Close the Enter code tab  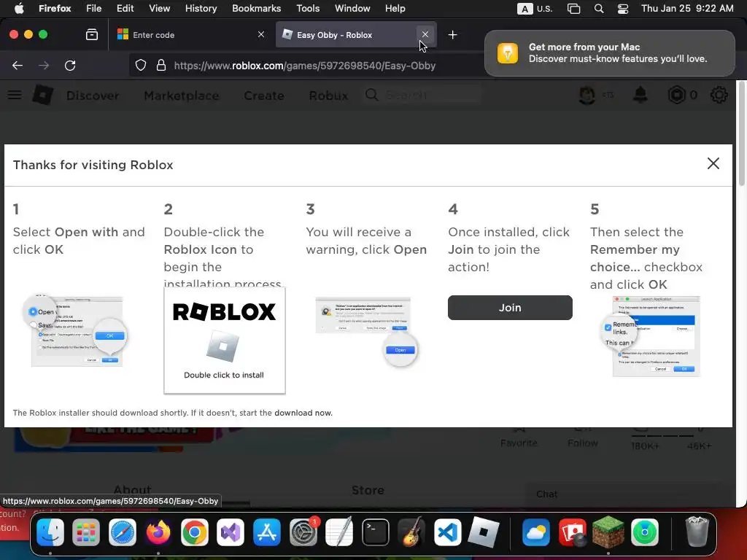pos(261,34)
